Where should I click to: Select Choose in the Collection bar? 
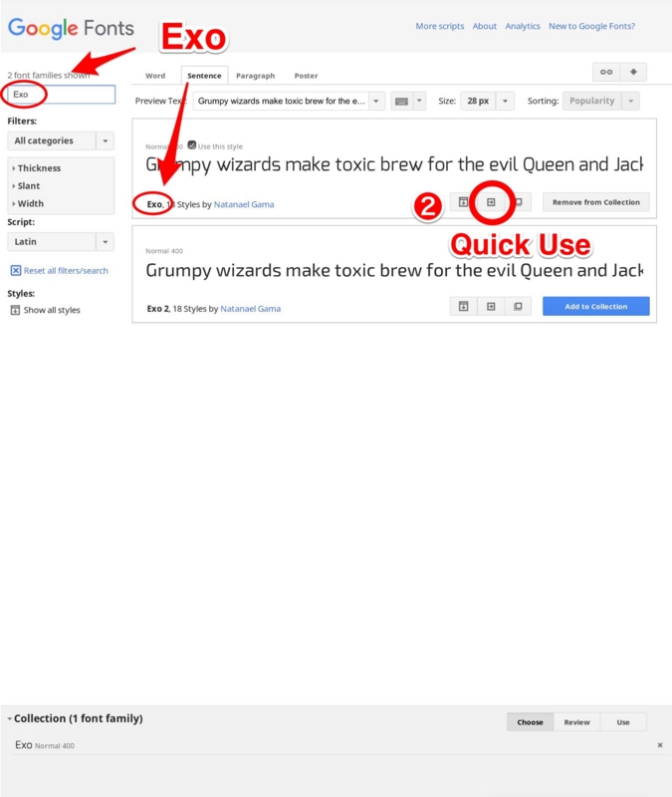[x=531, y=722]
